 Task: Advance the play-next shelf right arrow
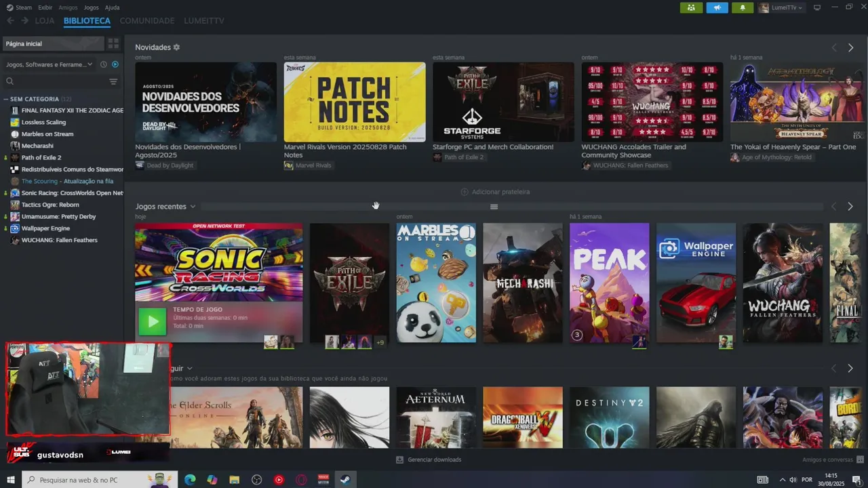coord(850,368)
